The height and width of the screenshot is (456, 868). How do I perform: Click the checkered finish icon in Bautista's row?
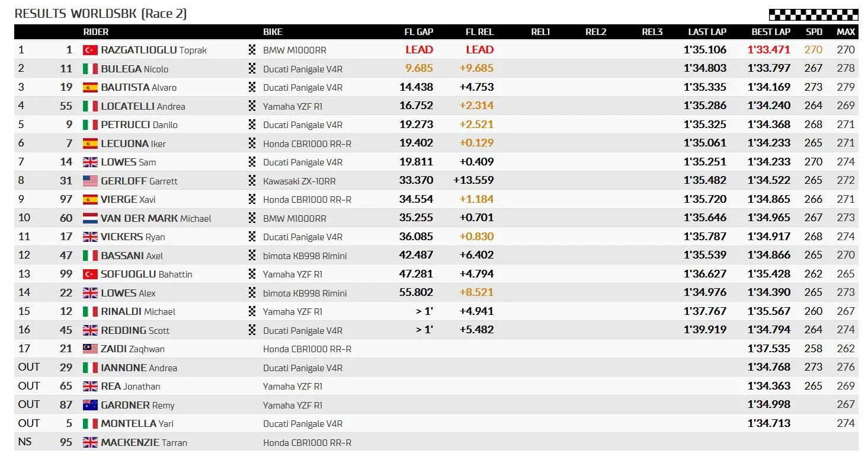click(252, 88)
